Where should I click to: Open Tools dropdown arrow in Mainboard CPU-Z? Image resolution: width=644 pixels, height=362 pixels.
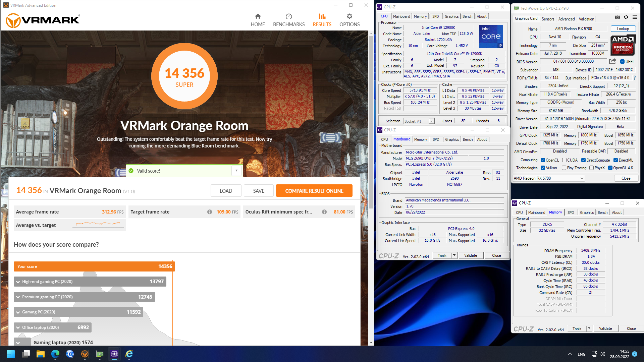454,255
